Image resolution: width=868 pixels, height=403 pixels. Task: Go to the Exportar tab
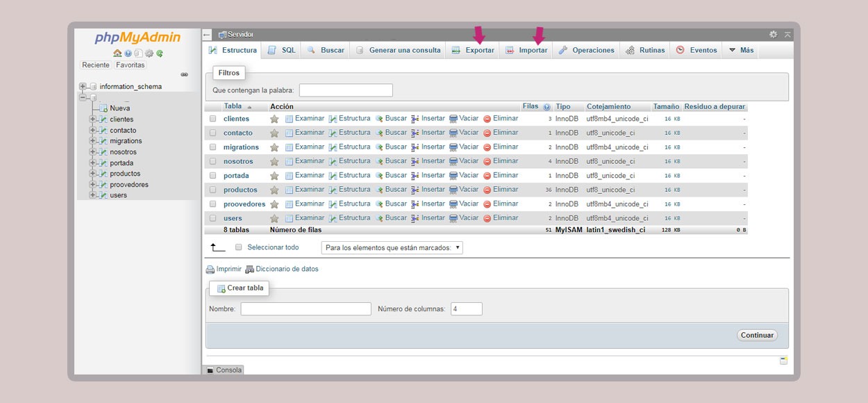(473, 50)
